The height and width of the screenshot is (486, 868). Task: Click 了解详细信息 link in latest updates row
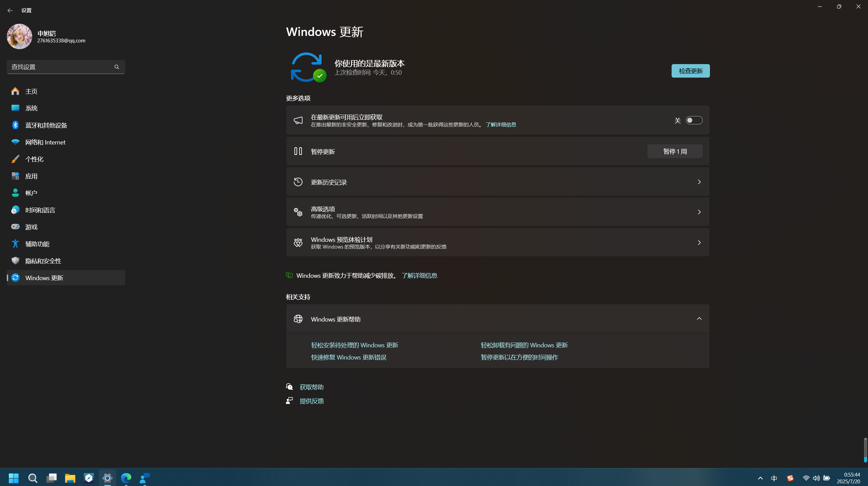tap(501, 125)
